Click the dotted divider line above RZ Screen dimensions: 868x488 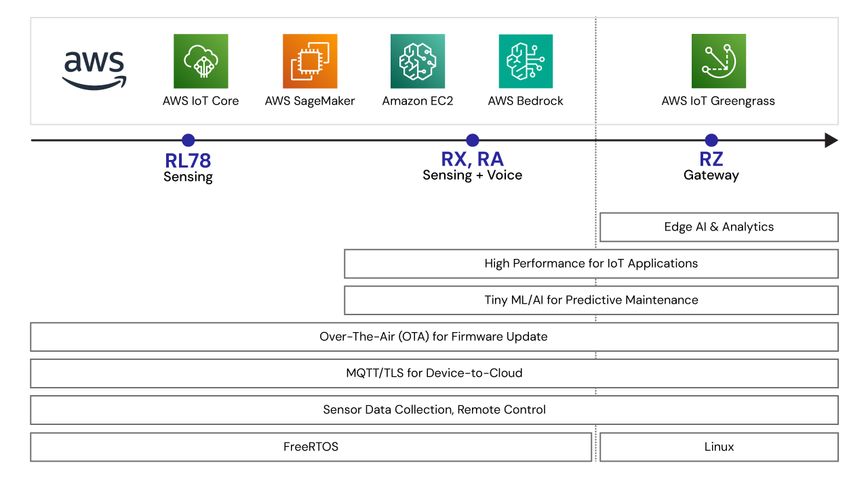(595, 102)
